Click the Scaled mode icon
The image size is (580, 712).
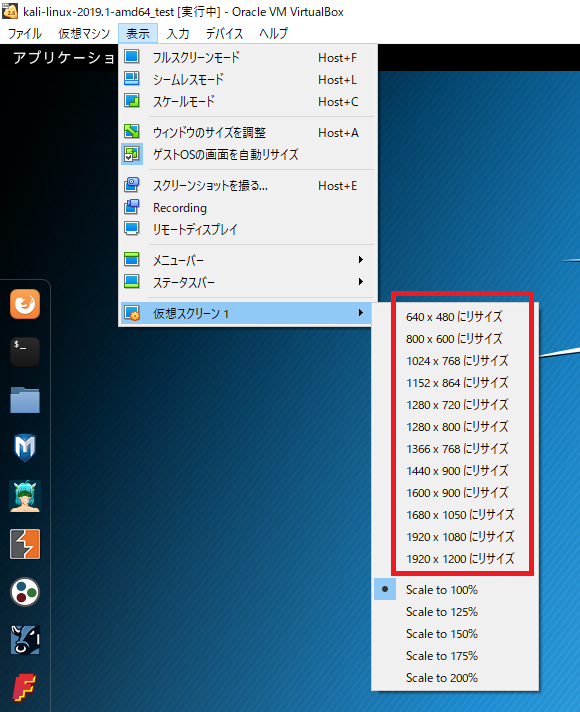point(132,101)
